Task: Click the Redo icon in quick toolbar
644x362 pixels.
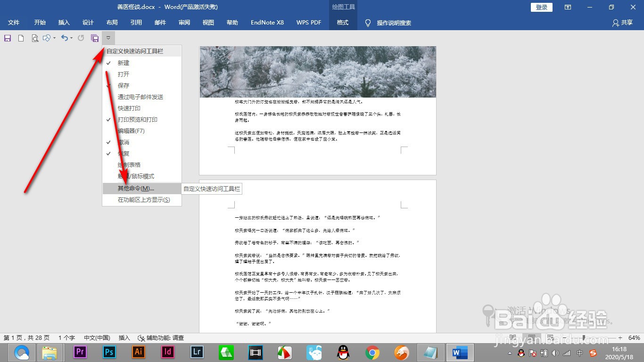Action: [81, 38]
